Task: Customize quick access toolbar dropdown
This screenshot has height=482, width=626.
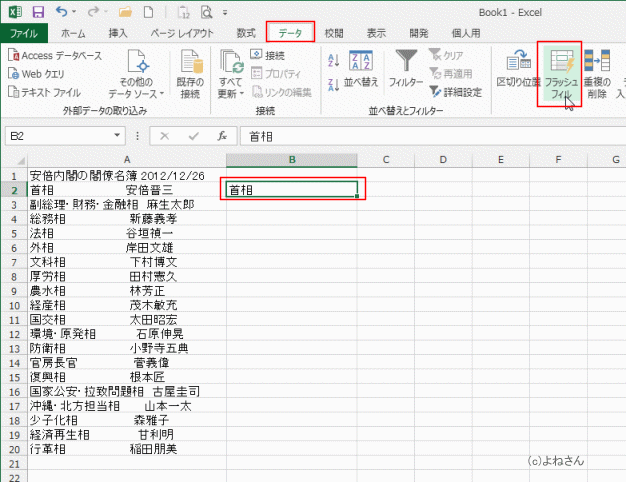Action: click(x=225, y=12)
